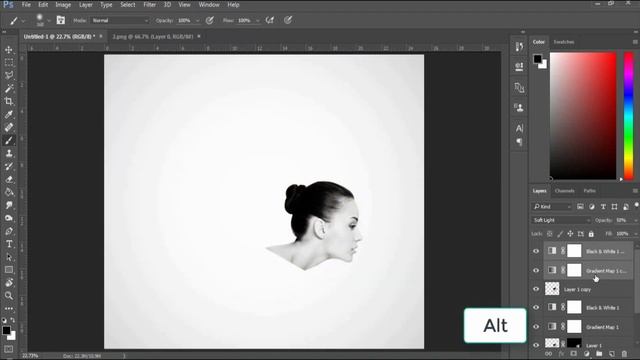The image size is (640, 360).
Task: Select the Healing Brush tool
Action: click(x=9, y=127)
